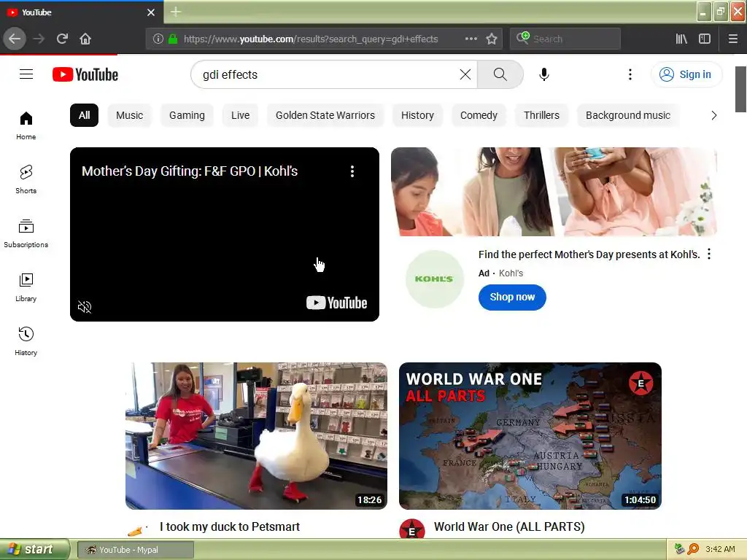Viewport: 747px width, 560px height.
Task: Select the Golden State Warriors chip
Action: click(325, 115)
